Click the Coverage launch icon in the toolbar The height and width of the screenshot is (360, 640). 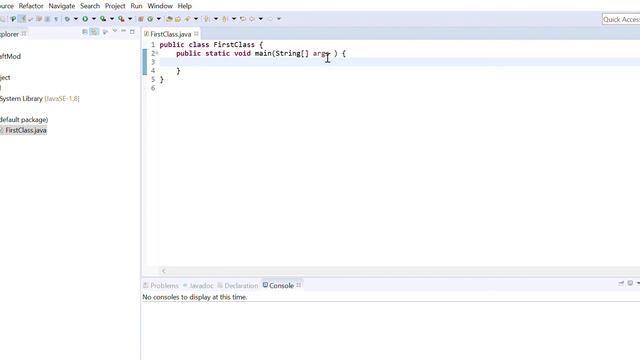(x=103, y=19)
